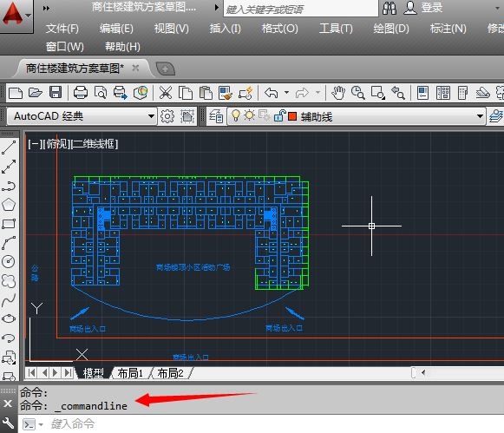Switch to the 布局1 layout tab
Image resolution: width=504 pixels, height=433 pixels.
pos(130,373)
